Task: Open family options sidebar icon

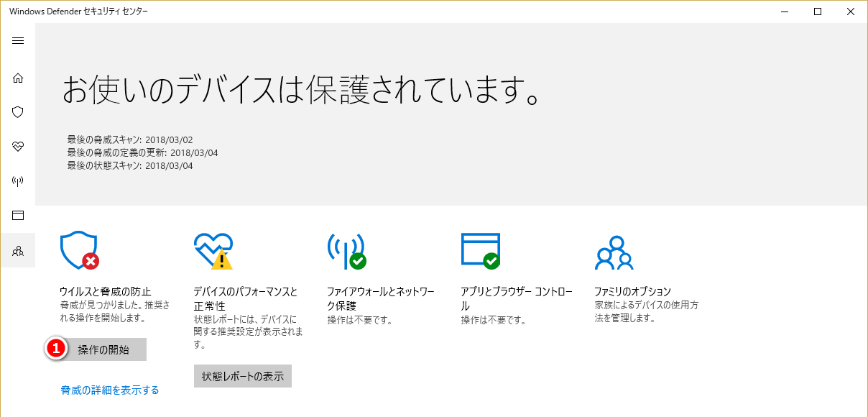Action: coord(18,251)
